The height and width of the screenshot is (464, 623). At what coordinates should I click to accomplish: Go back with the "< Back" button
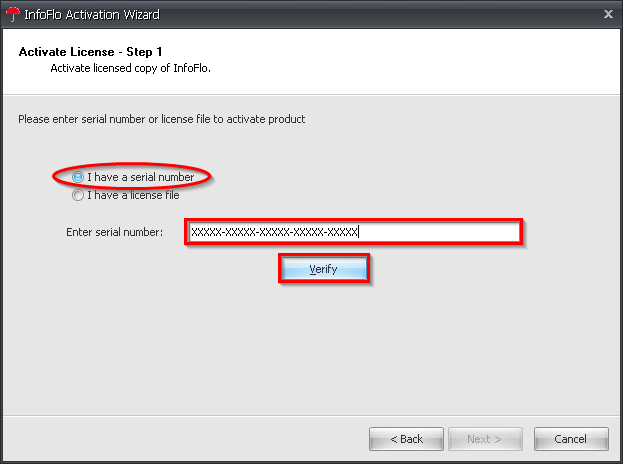[x=406, y=439]
